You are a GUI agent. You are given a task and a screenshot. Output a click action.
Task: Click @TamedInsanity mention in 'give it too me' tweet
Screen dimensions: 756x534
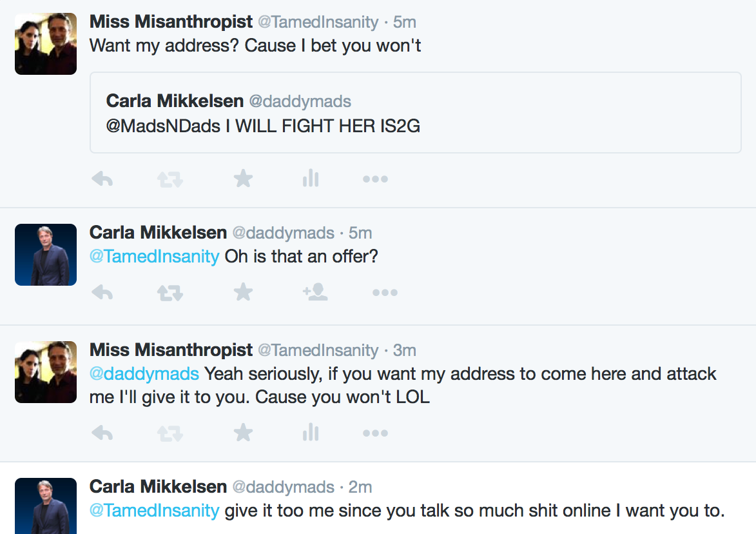pyautogui.click(x=155, y=511)
